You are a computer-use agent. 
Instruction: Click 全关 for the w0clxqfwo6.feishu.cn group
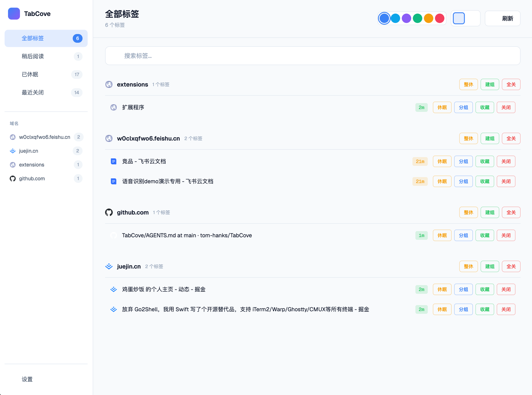pos(511,138)
